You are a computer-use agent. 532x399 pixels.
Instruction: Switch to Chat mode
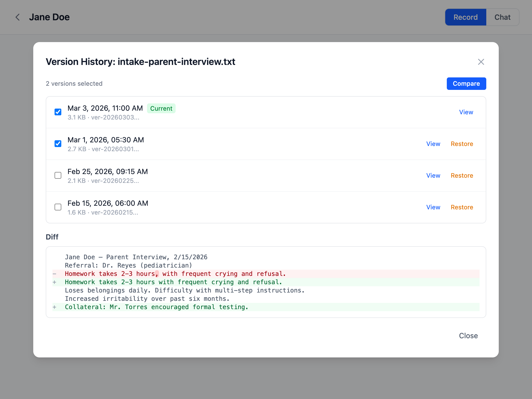(503, 17)
